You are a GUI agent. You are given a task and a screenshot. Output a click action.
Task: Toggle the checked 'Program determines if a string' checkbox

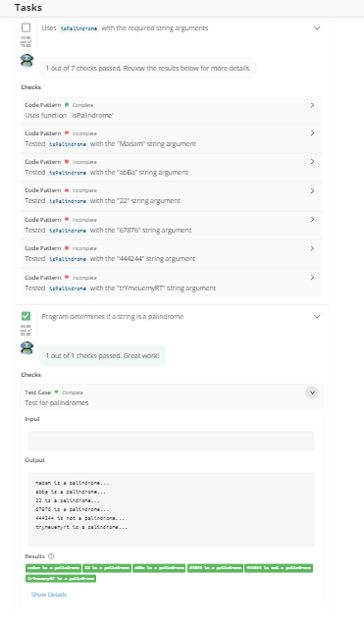[26, 316]
